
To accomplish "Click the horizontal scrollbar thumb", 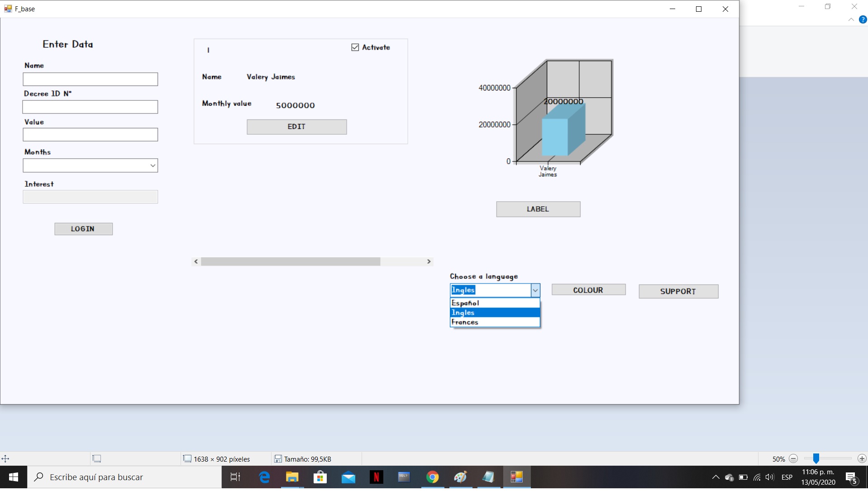I will [x=291, y=262].
